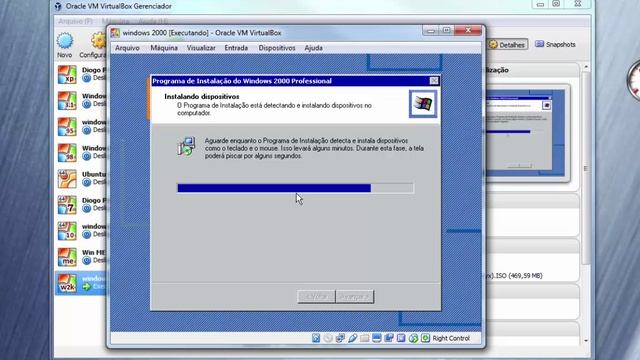640x360 pixels.
Task: Click the VirtualBox Manager title bar icon
Action: (x=58, y=6)
